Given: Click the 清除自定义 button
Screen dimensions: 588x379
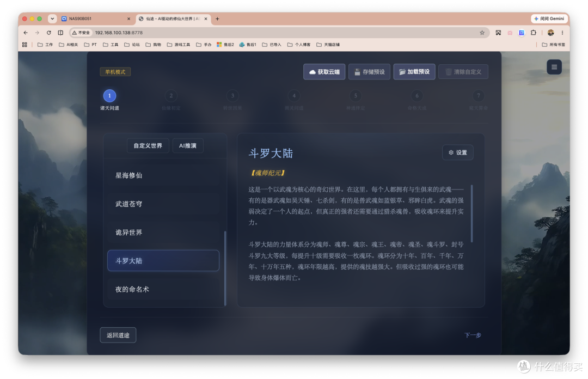Looking at the screenshot, I should click(x=463, y=72).
